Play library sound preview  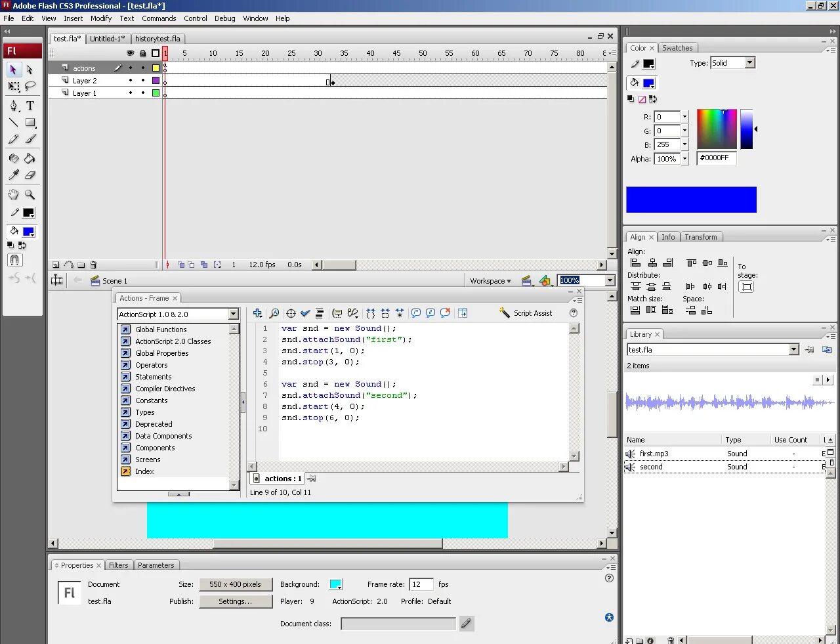828,380
